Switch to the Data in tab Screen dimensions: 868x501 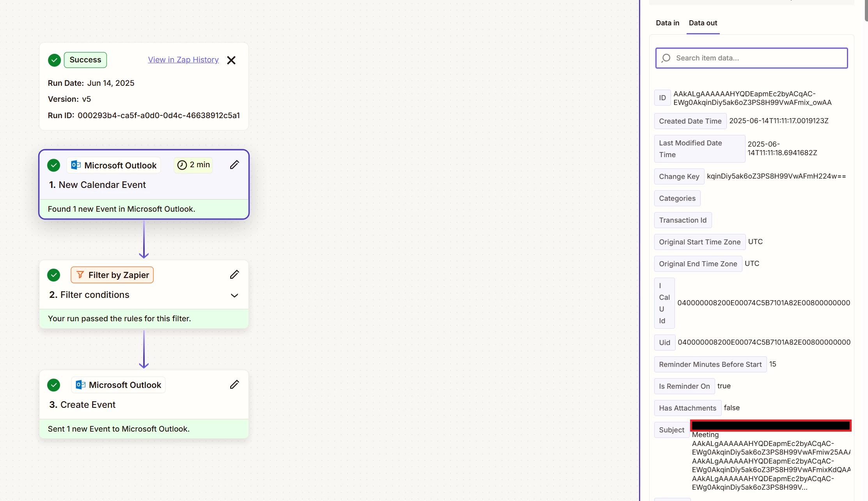click(x=667, y=23)
